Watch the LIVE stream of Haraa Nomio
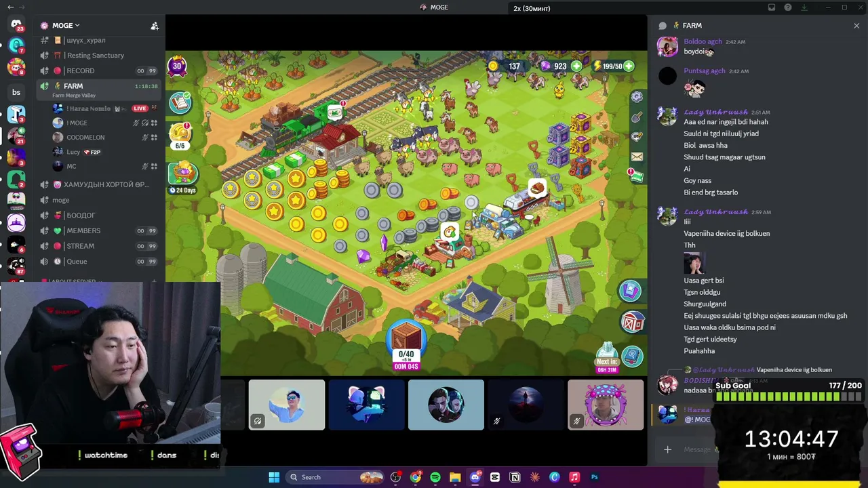This screenshot has width=868, height=488. [140, 108]
